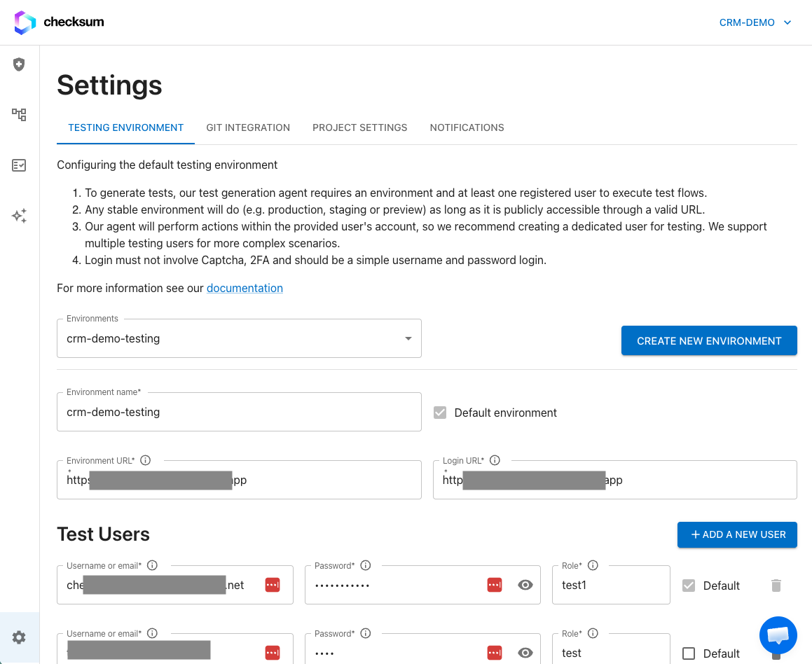
Task: Click info icon beside first Username or email
Action: coord(152,565)
